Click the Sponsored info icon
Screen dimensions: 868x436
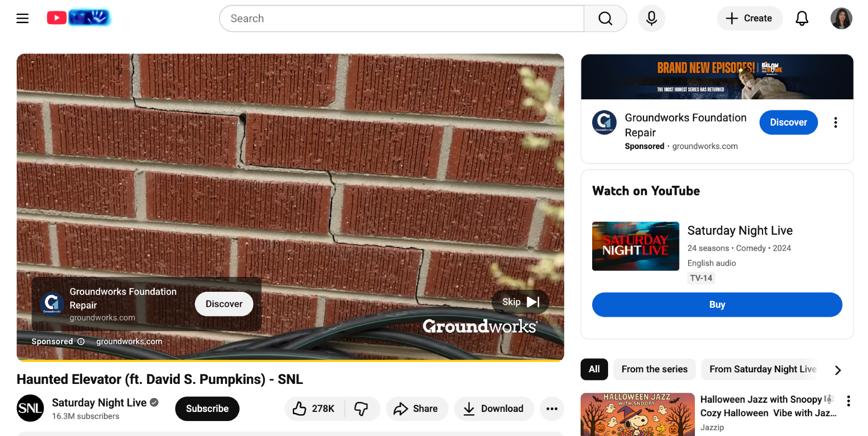pos(81,341)
